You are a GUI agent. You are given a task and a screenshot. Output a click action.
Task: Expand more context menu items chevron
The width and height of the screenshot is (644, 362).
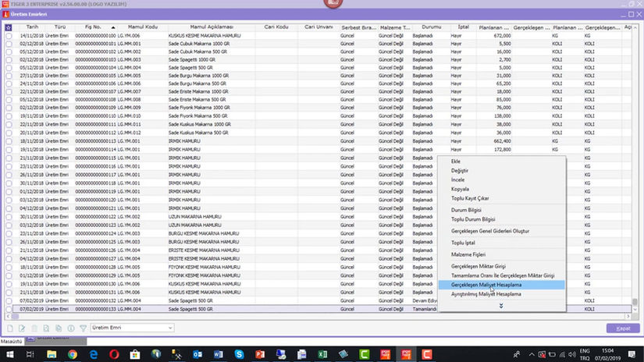(501, 306)
